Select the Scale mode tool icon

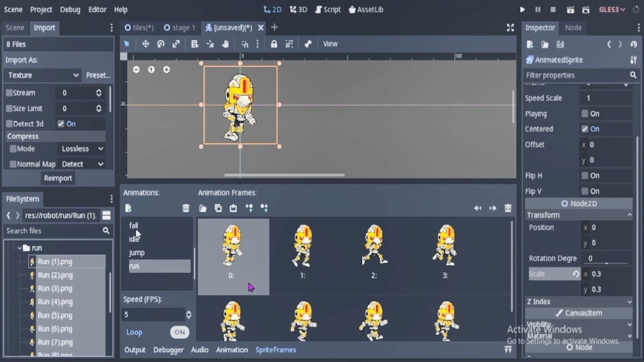pos(176,44)
